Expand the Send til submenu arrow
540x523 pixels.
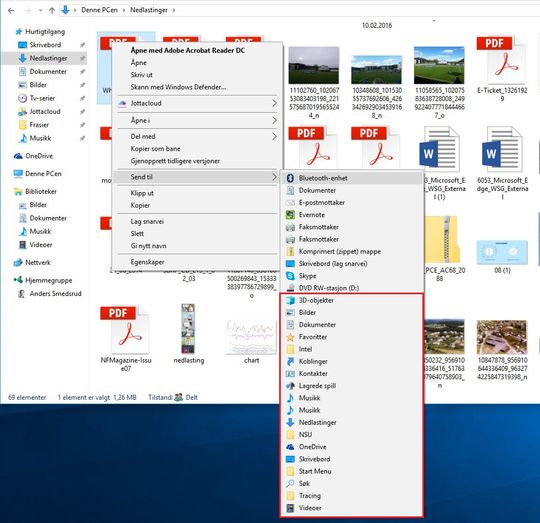pyautogui.click(x=274, y=177)
